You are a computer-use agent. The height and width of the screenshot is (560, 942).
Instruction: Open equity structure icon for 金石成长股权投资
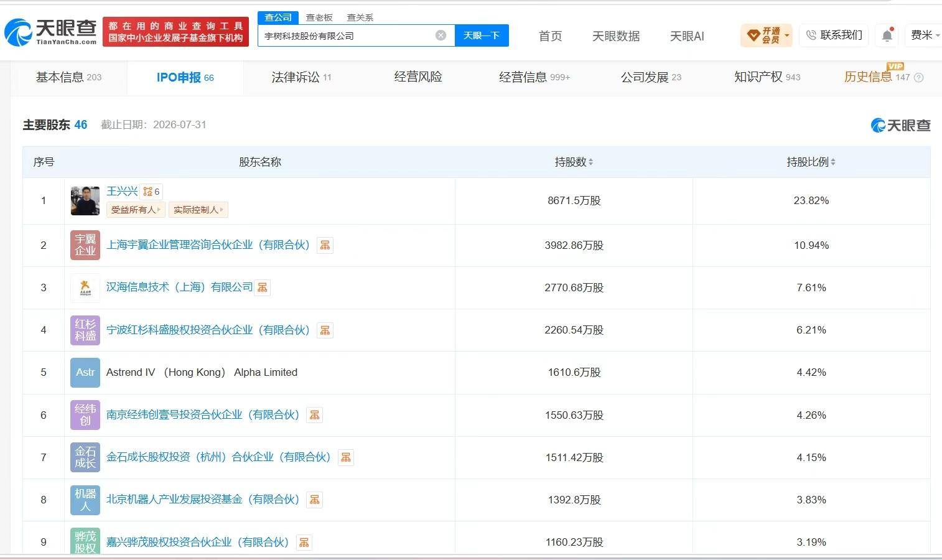pos(346,457)
